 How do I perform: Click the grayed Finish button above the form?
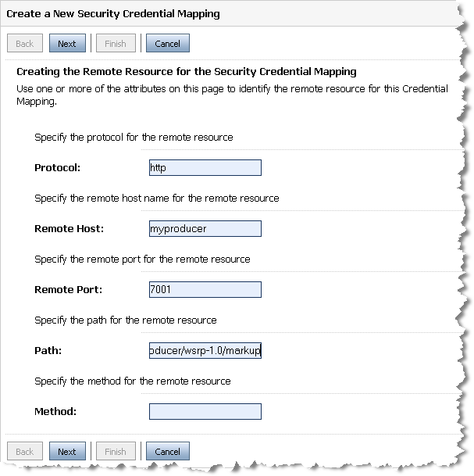[x=116, y=43]
